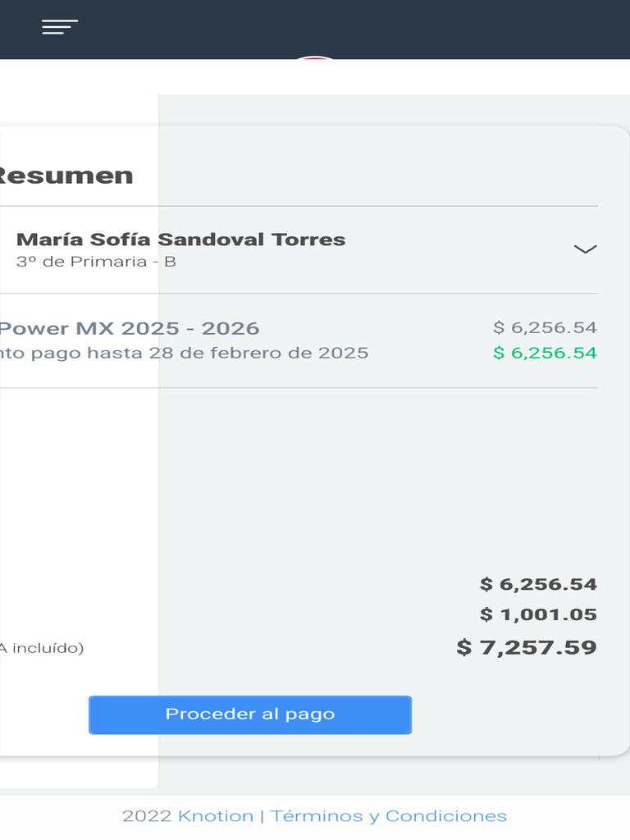Click the Proceder al pago button
Image resolution: width=630 pixels, height=840 pixels.
tap(250, 714)
